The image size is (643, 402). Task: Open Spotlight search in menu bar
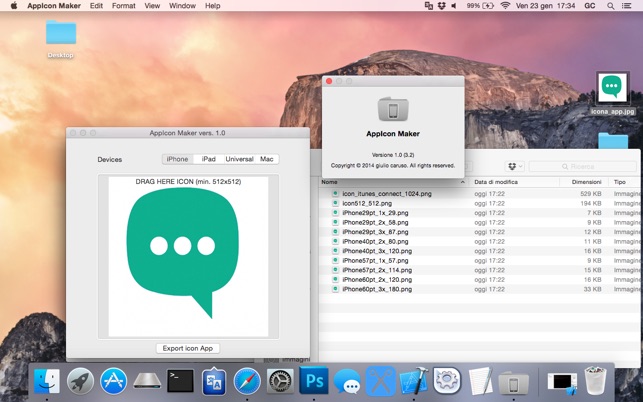click(611, 6)
